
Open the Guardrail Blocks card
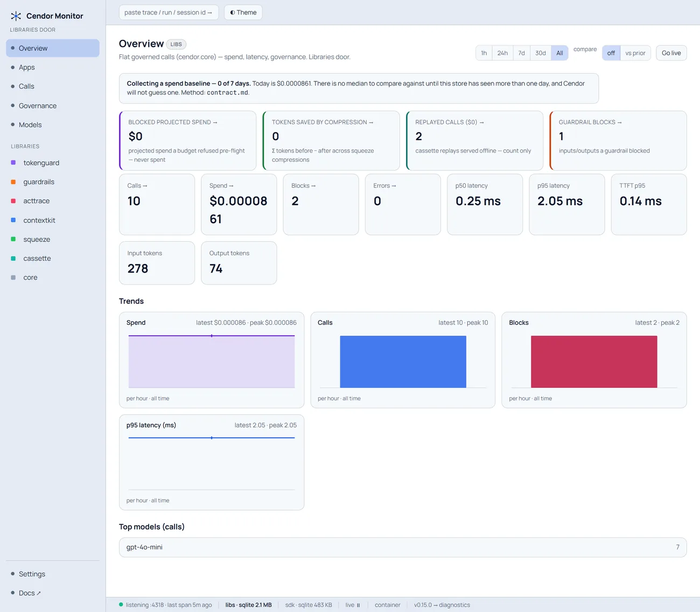click(x=618, y=141)
